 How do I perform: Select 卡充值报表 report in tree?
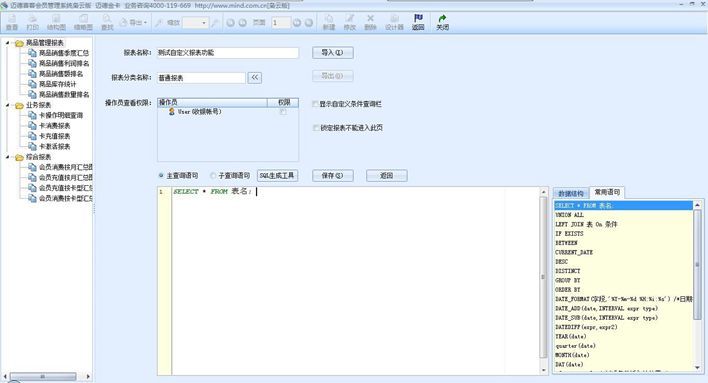click(54, 136)
